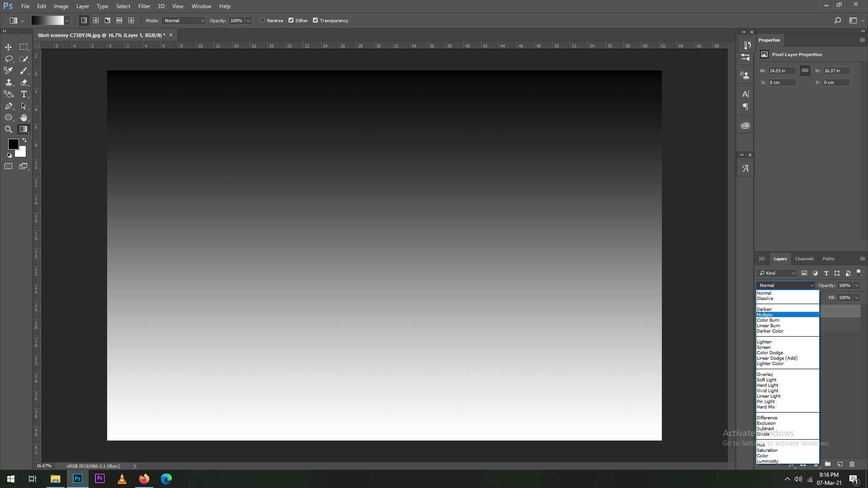The width and height of the screenshot is (868, 488).
Task: Select the Lasso selection tool
Action: (8, 58)
